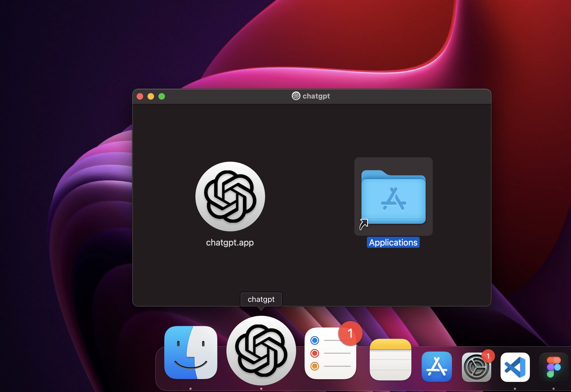Screen dimensions: 571x392
Task: Click the highlighted Applications label
Action: (x=393, y=242)
